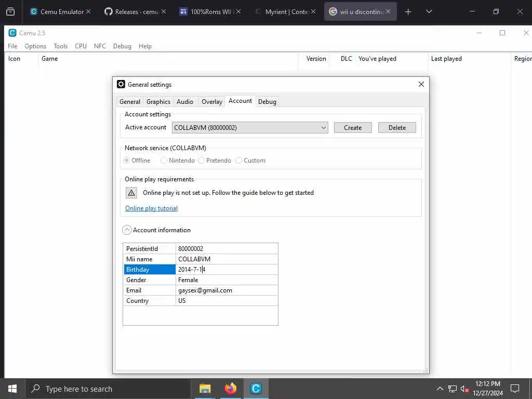532x399 pixels.
Task: Switch to the Debug settings tab
Action: (267, 102)
